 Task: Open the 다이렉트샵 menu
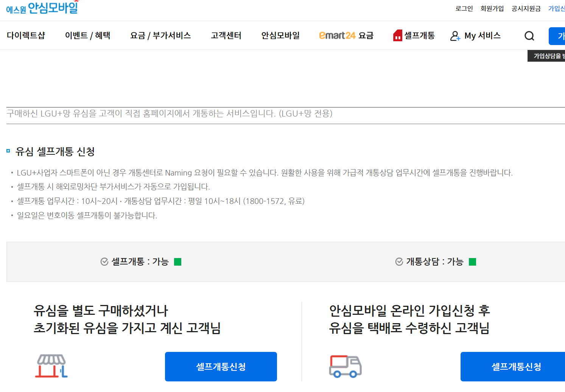[26, 36]
